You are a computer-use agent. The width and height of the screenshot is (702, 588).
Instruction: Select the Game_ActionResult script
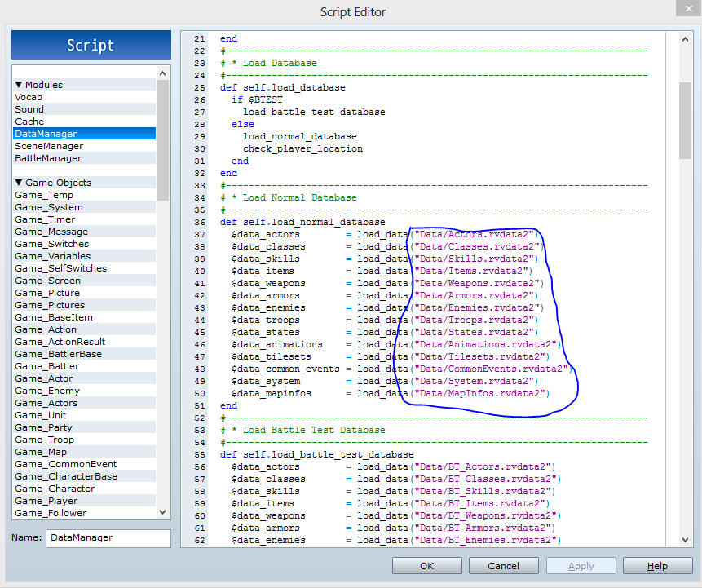[x=85, y=342]
